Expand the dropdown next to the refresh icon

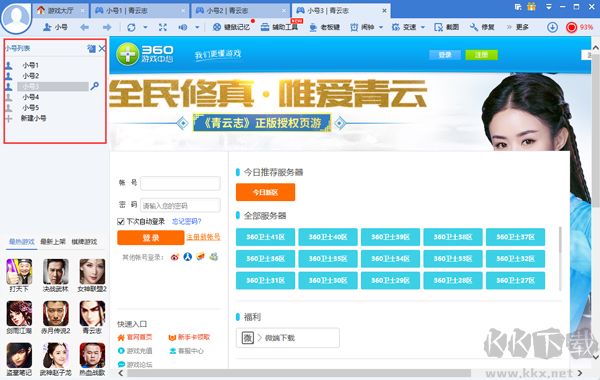coord(145,27)
